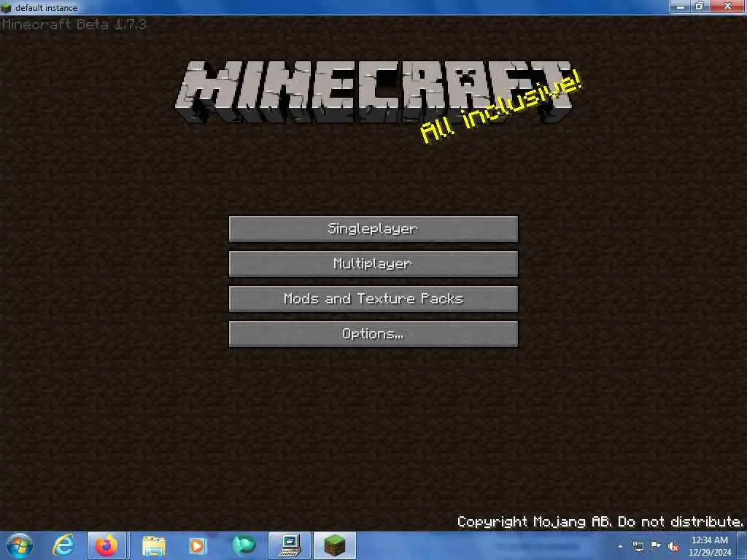747x560 pixels.
Task: Open Mods and Texture Packs
Action: coord(373,299)
